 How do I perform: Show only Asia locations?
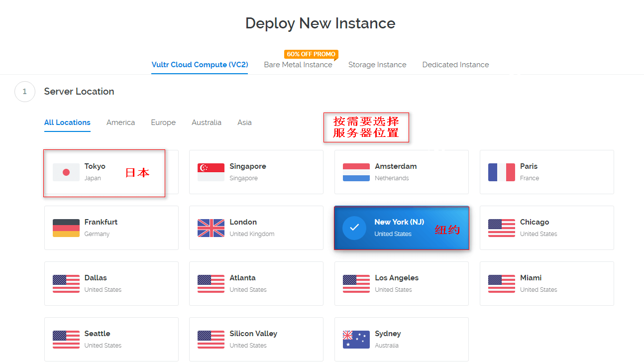click(244, 122)
